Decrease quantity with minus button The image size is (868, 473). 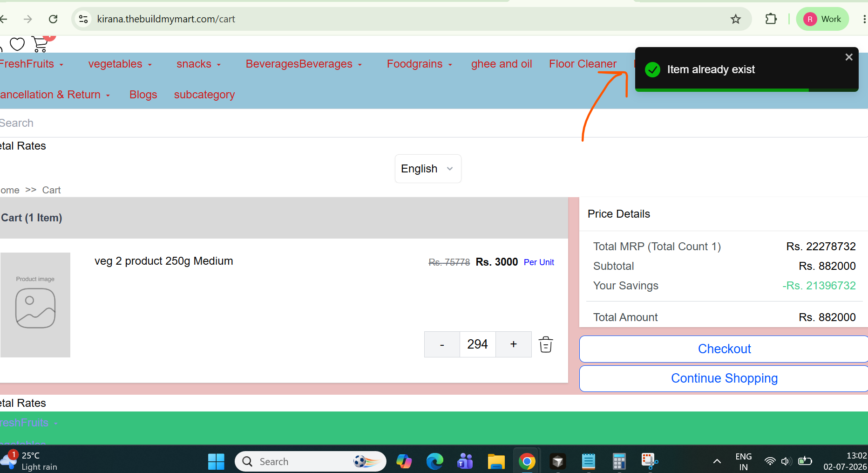[x=442, y=344]
